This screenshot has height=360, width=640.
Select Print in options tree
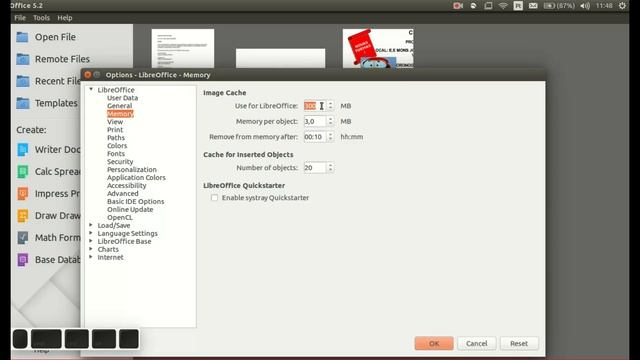[x=115, y=129]
